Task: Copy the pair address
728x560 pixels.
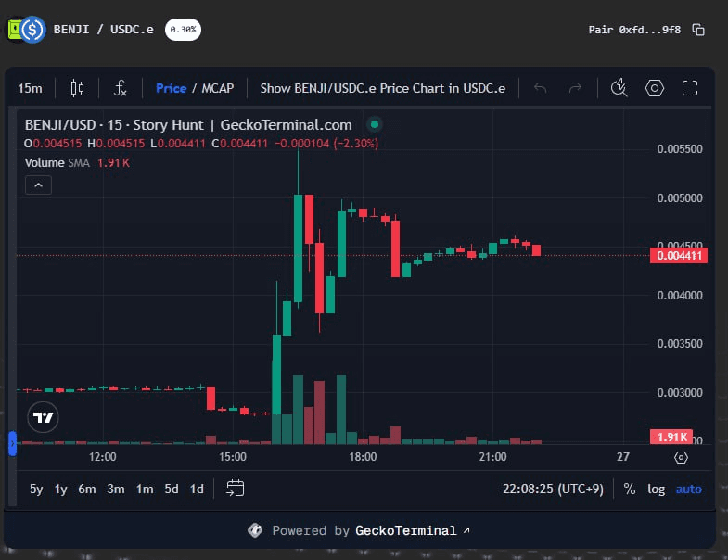Action: (x=698, y=30)
